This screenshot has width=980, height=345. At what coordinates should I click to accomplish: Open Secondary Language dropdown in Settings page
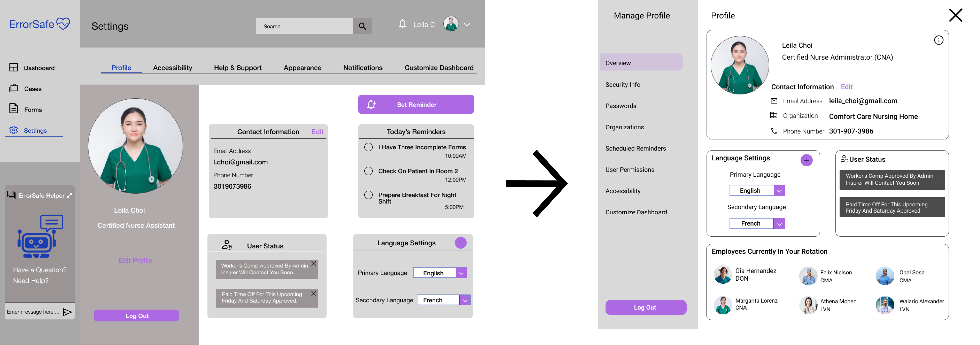(x=465, y=300)
